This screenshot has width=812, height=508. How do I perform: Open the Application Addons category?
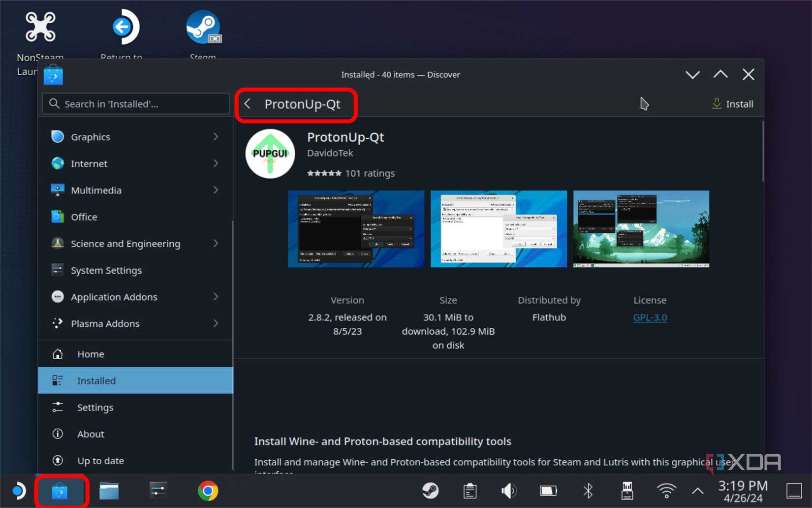coord(135,297)
